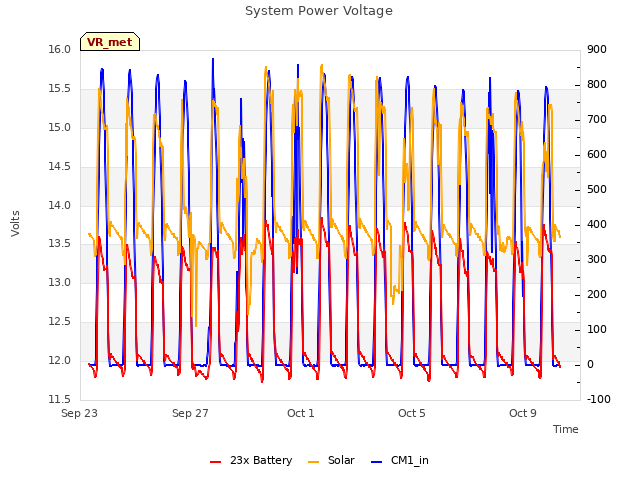Image resolution: width=640 pixels, height=480 pixels.
Task: Click the 16.0 left axis value
Action: 60,50
